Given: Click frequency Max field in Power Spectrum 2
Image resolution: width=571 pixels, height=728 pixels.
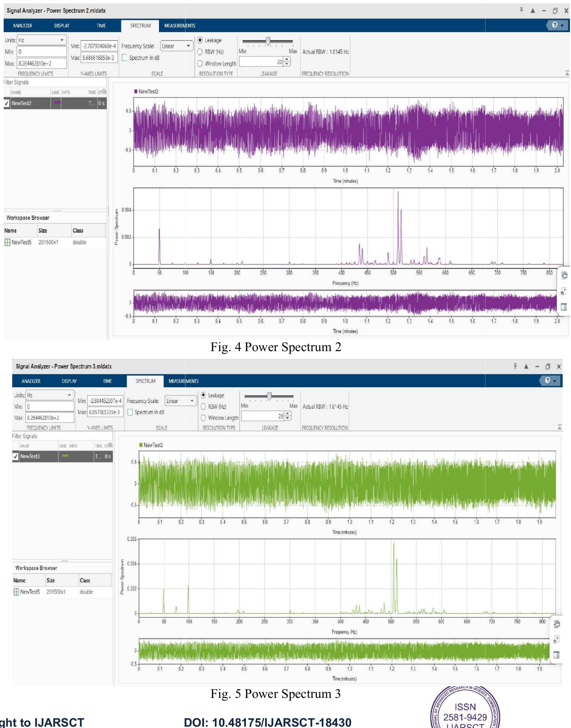Looking at the screenshot, I should click(x=42, y=63).
